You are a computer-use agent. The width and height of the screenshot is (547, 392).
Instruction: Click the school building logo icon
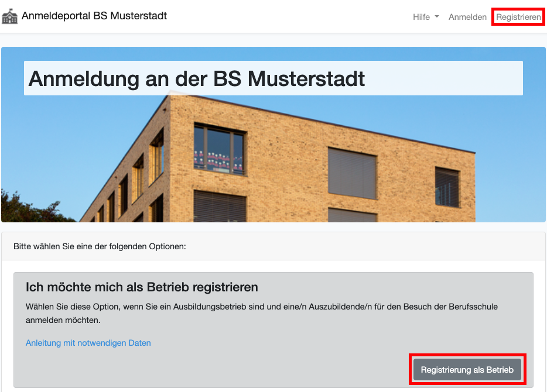pos(10,17)
